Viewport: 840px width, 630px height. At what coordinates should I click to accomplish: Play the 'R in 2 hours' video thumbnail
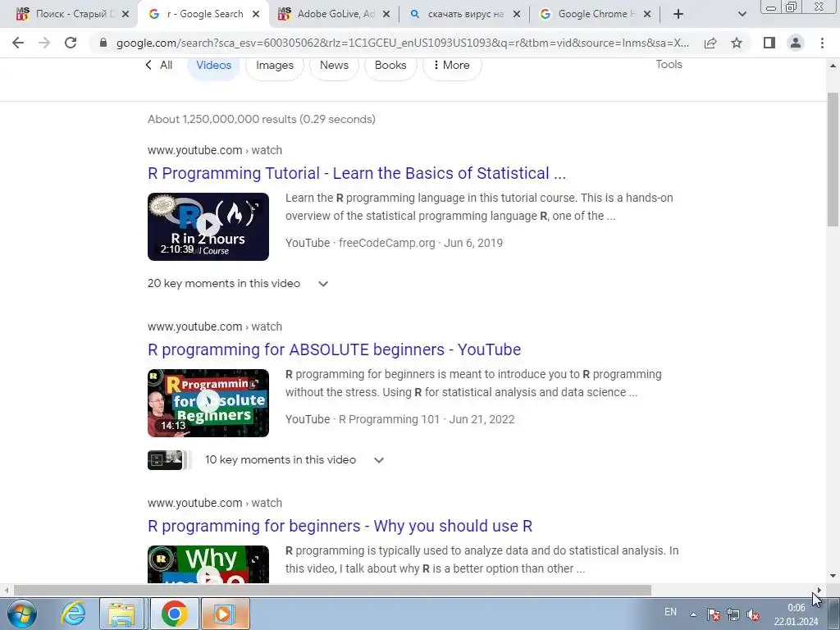click(208, 226)
